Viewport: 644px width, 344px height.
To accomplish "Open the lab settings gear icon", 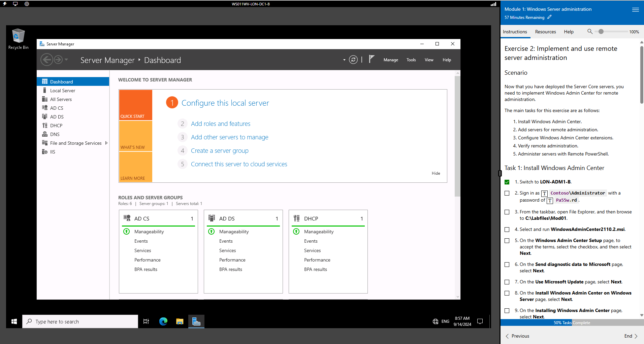I will pyautogui.click(x=27, y=4).
